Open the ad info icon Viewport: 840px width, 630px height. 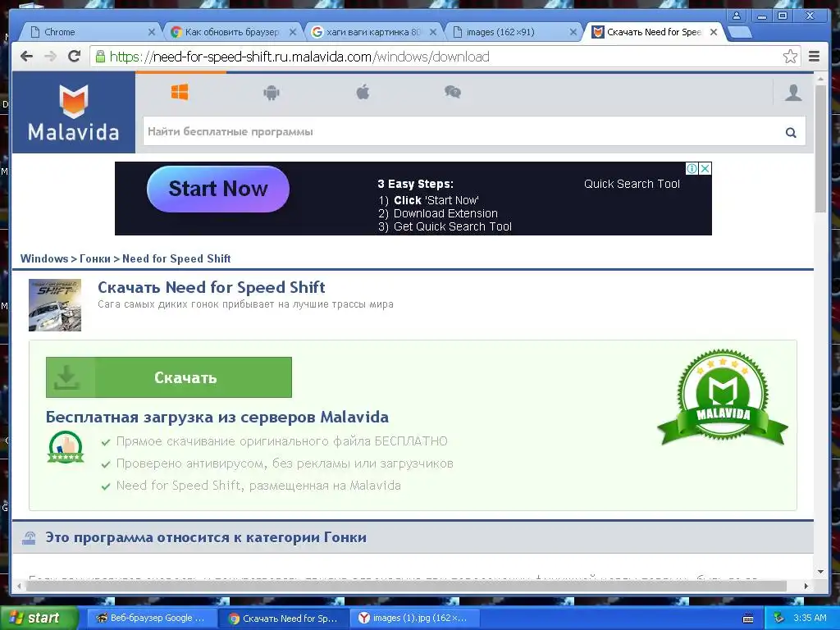[692, 169]
